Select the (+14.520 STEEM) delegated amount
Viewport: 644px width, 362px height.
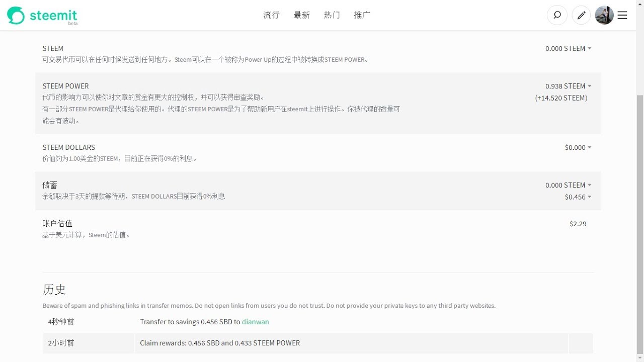561,98
